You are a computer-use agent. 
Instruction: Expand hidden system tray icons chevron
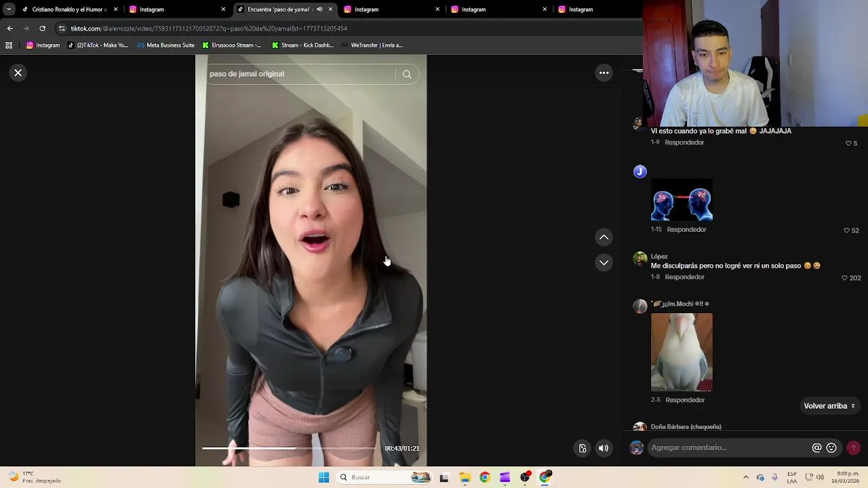pyautogui.click(x=746, y=477)
